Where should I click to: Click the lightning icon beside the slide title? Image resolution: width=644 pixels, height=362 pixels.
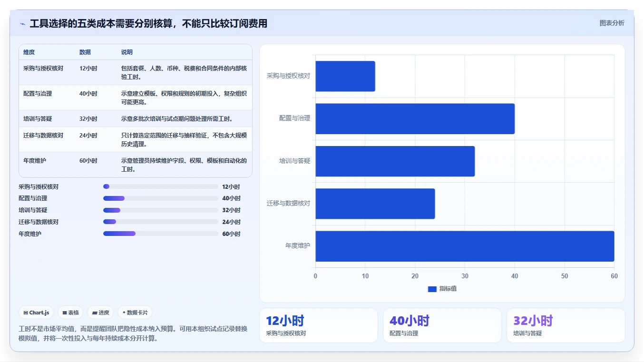(x=22, y=24)
